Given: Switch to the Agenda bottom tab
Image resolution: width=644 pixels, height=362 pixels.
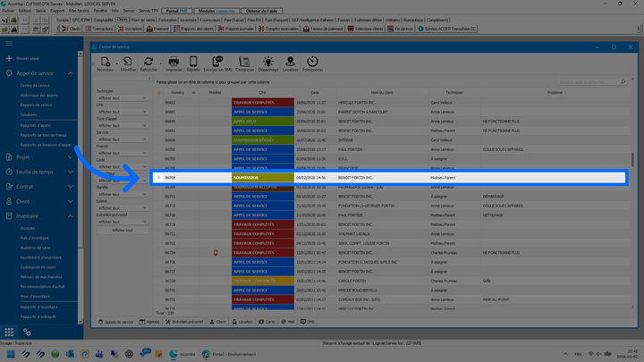Looking at the screenshot, I should tap(149, 322).
